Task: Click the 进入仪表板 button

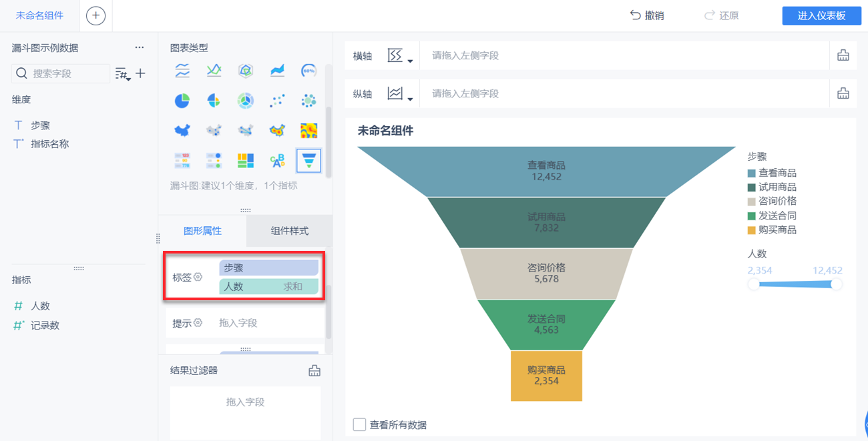Action: click(821, 16)
